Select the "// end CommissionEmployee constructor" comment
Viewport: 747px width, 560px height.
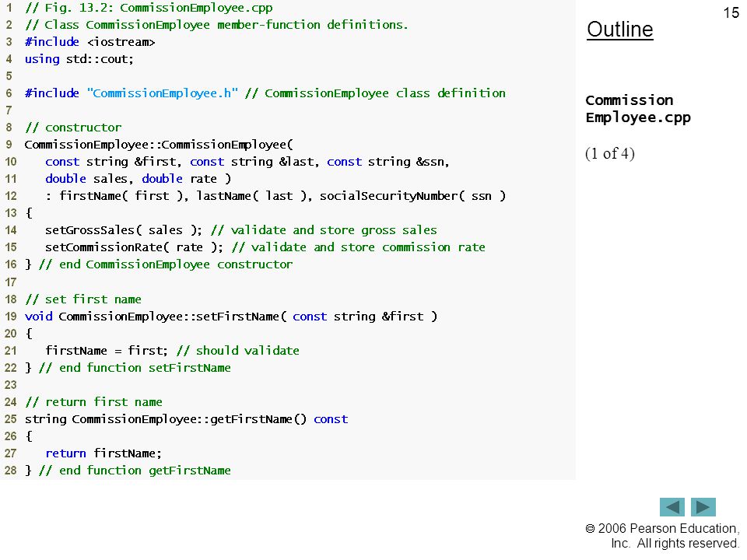(166, 264)
